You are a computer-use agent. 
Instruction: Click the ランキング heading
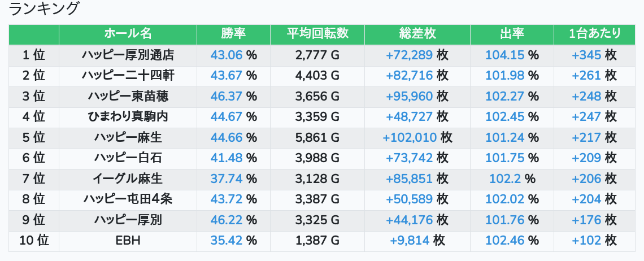pyautogui.click(x=44, y=9)
